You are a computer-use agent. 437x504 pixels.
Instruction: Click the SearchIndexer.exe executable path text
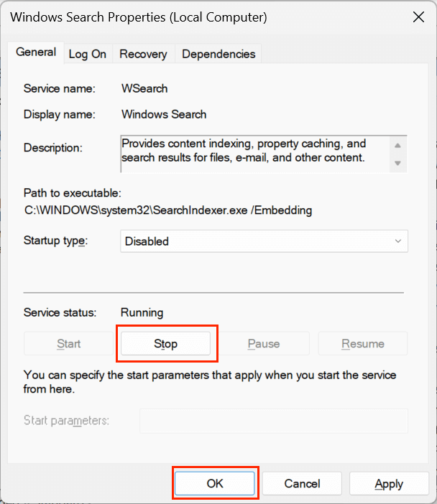point(168,210)
